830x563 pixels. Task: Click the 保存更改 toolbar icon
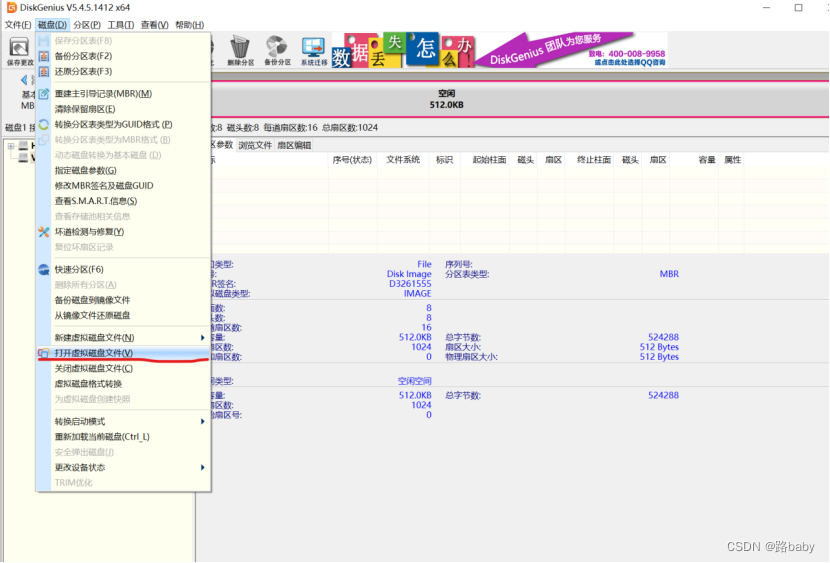20,51
